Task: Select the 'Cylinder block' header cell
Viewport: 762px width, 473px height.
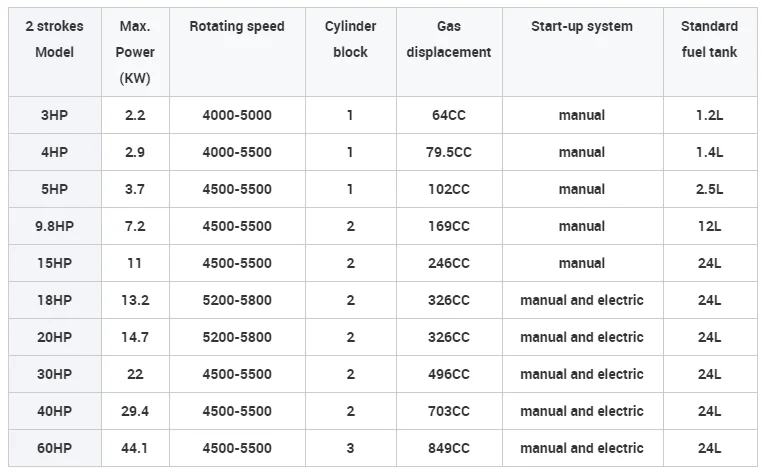Action: tap(350, 39)
